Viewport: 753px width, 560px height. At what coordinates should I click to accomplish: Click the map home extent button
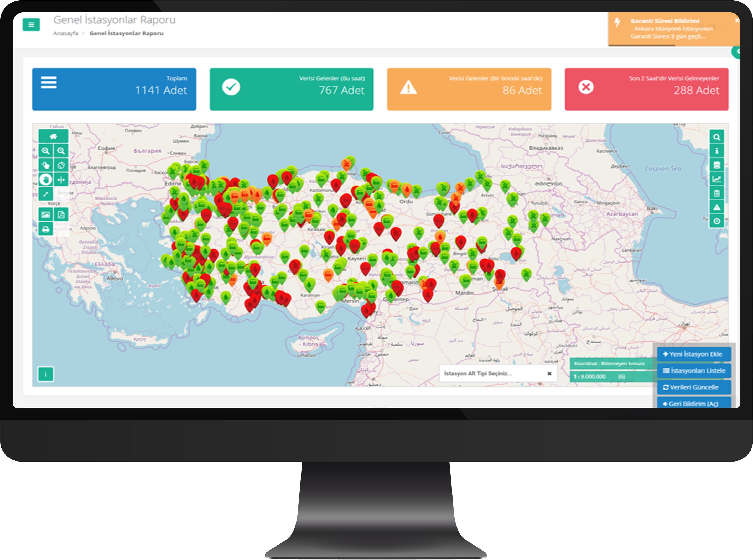tap(53, 136)
